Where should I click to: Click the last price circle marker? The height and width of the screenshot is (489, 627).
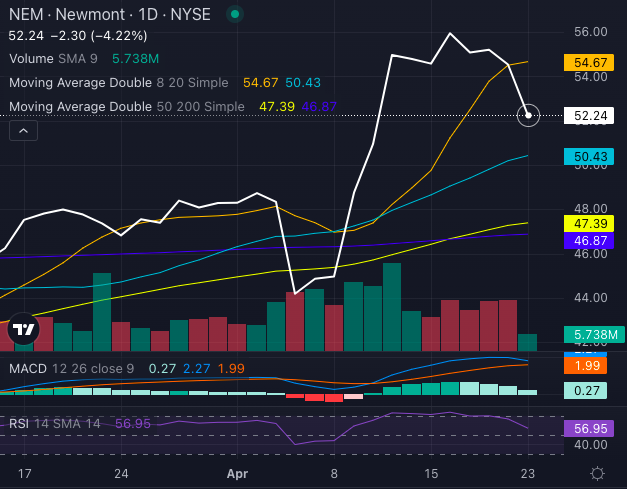point(529,116)
